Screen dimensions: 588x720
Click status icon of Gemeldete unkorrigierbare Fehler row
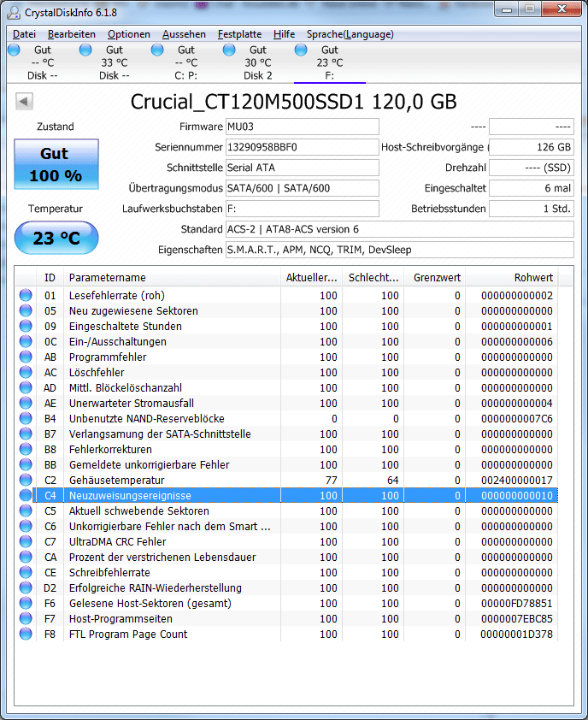(26, 464)
